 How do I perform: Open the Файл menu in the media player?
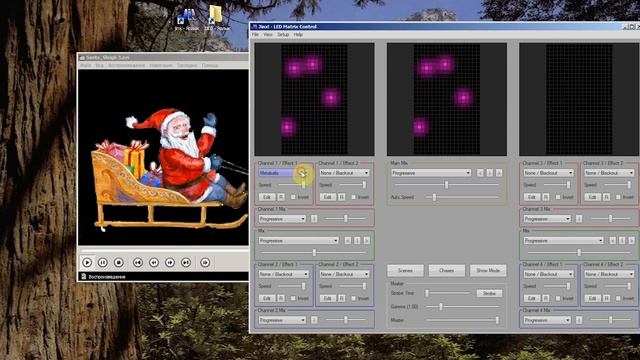(86, 65)
